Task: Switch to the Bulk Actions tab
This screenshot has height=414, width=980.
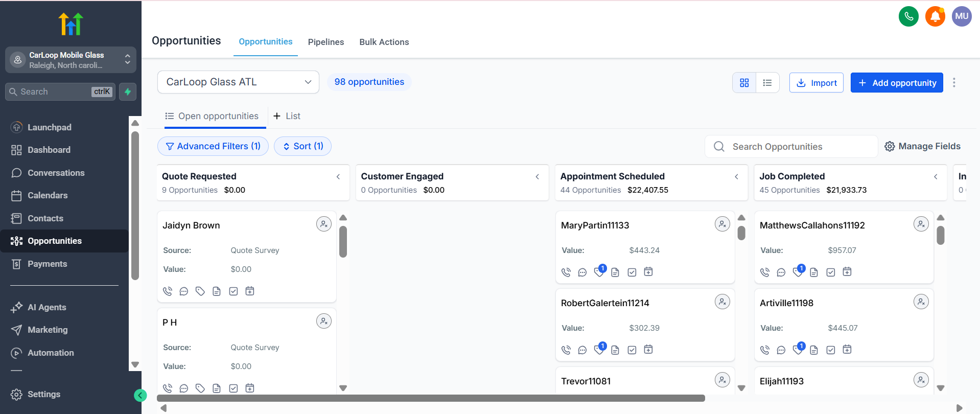Action: pyautogui.click(x=384, y=42)
